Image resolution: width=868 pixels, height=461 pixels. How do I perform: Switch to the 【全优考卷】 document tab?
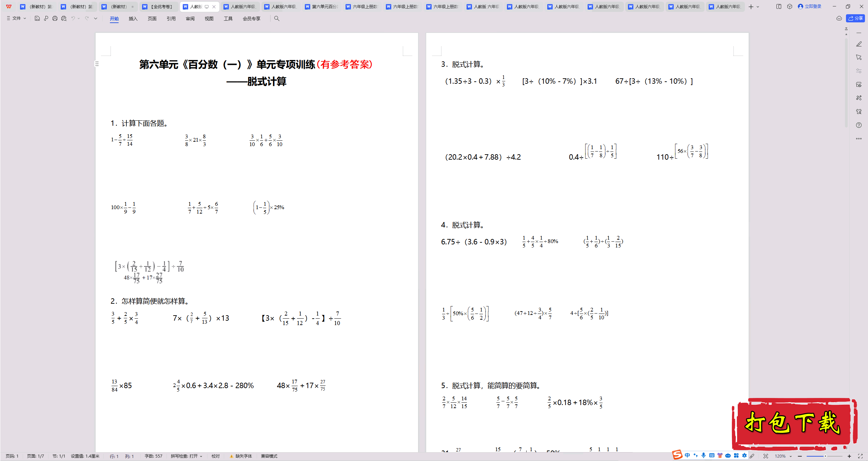[159, 6]
